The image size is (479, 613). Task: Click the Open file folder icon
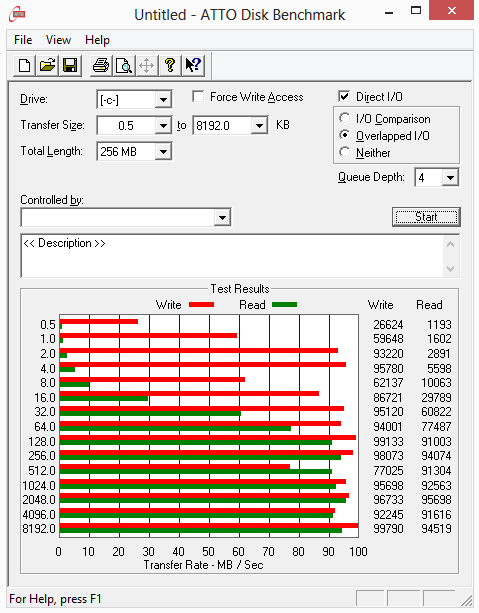tap(47, 65)
